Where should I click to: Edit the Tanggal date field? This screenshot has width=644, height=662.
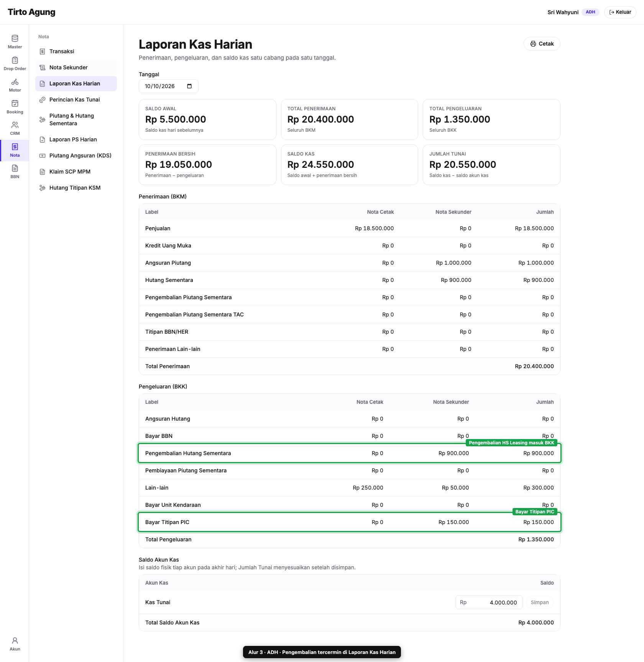point(169,86)
